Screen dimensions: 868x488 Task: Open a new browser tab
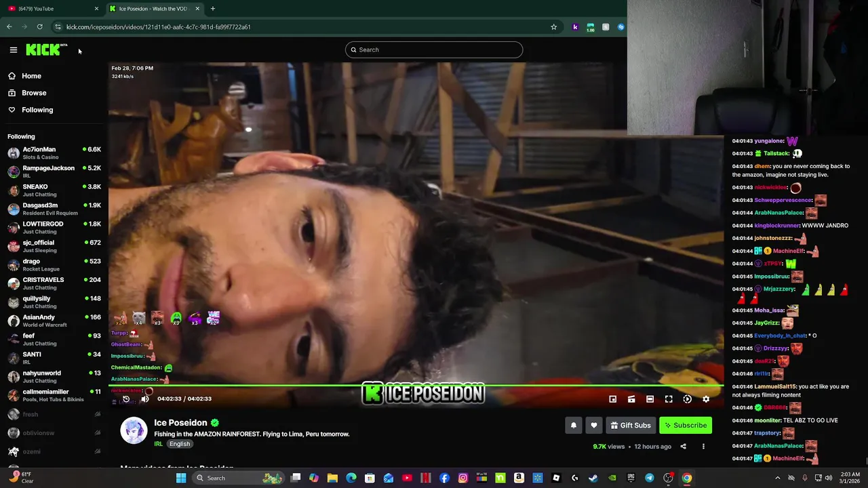pos(212,9)
